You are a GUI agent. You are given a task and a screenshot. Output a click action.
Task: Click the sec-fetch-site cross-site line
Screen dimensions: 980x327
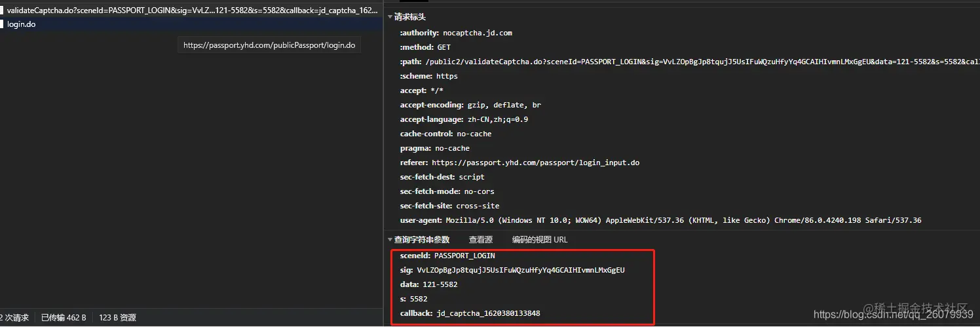[x=449, y=206]
